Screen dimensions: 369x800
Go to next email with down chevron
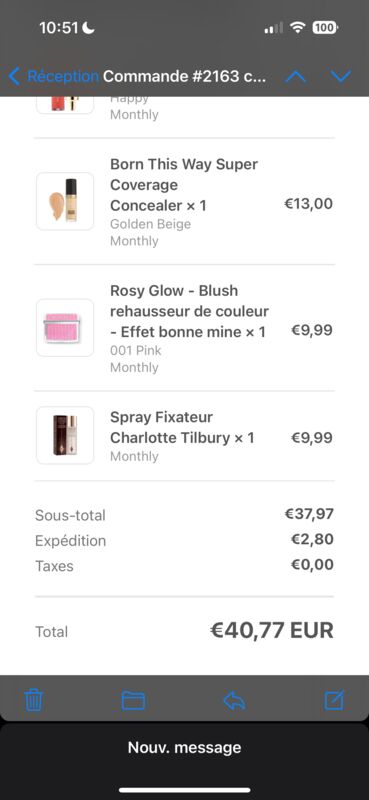tap(340, 77)
